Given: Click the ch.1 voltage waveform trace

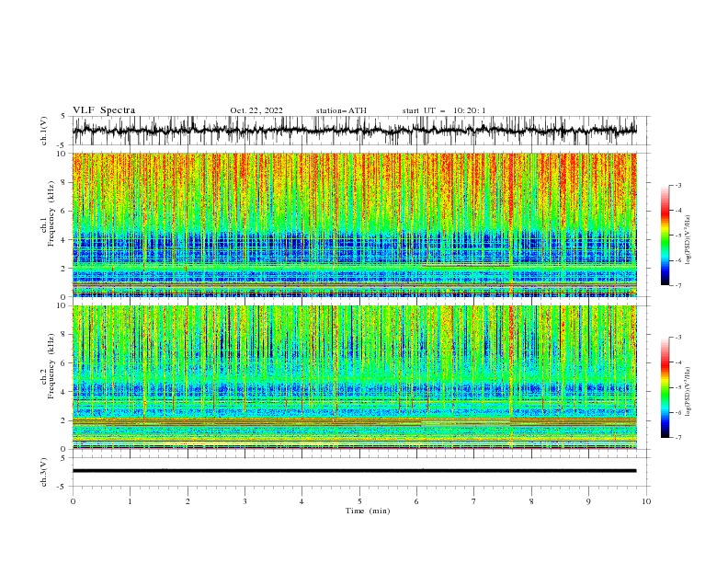Looking at the screenshot, I should pyautogui.click(x=354, y=130).
